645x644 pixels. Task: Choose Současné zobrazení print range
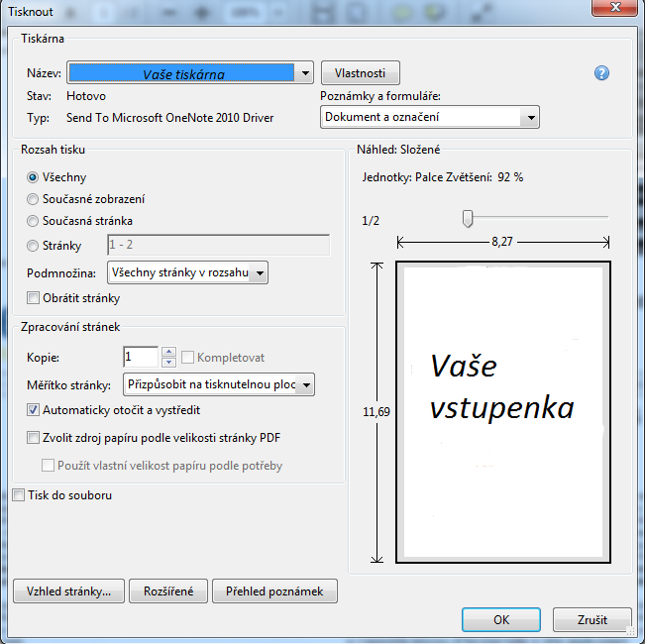[x=33, y=199]
